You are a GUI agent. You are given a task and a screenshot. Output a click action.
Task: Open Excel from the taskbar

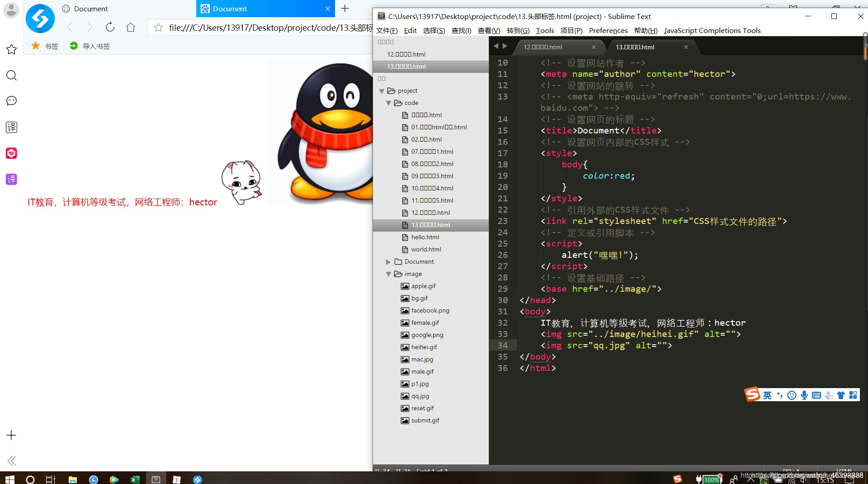point(135,479)
